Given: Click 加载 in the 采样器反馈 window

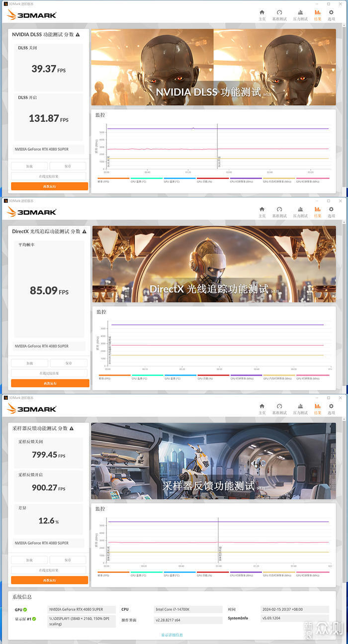Looking at the screenshot, I should 29,560.
